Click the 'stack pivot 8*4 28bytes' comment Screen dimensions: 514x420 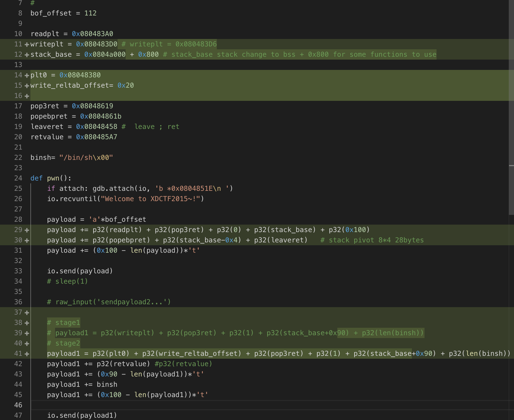click(x=372, y=240)
